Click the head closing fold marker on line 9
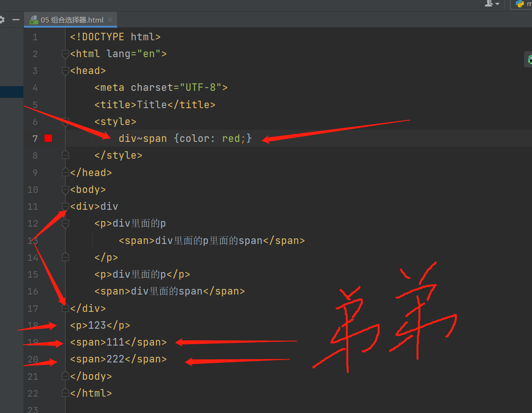532x413 pixels. (x=66, y=172)
